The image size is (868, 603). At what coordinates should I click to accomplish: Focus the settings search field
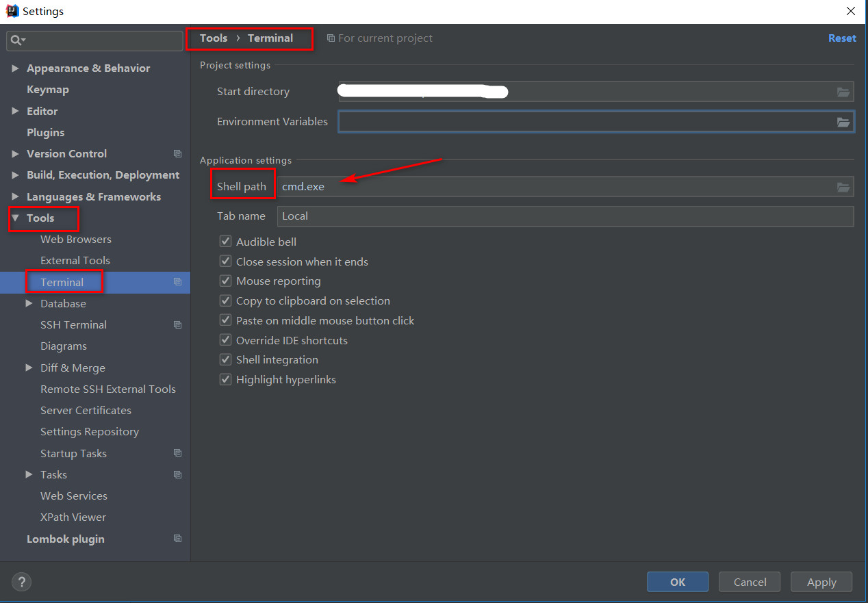pyautogui.click(x=94, y=41)
